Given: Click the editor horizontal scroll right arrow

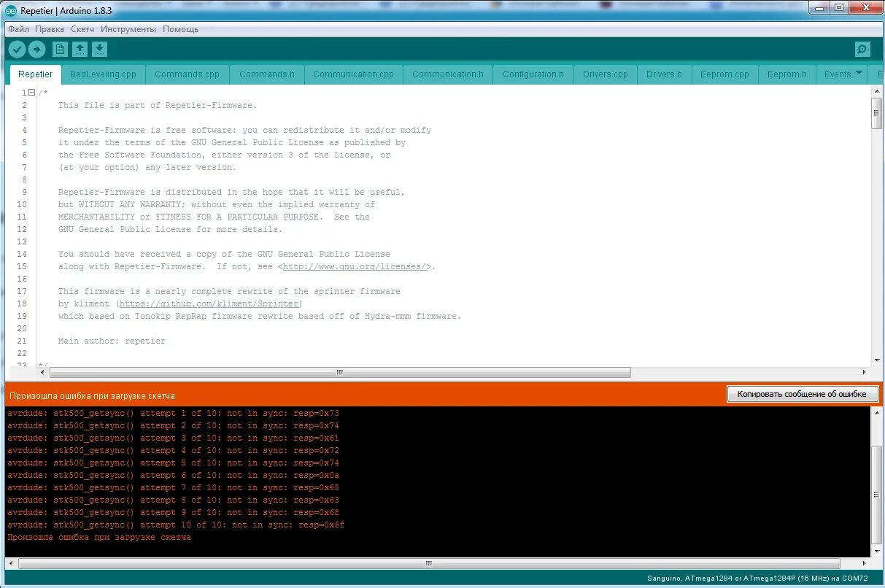Looking at the screenshot, I should (863, 372).
